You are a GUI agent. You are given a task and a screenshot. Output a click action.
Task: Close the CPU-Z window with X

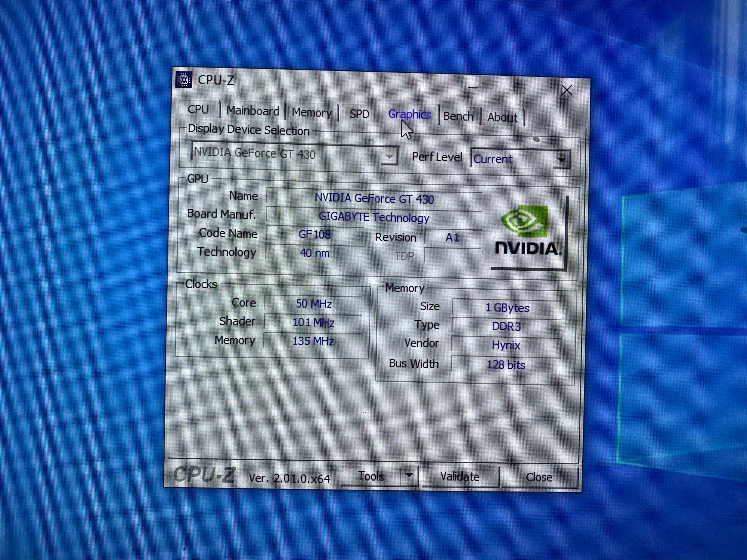coord(567,90)
